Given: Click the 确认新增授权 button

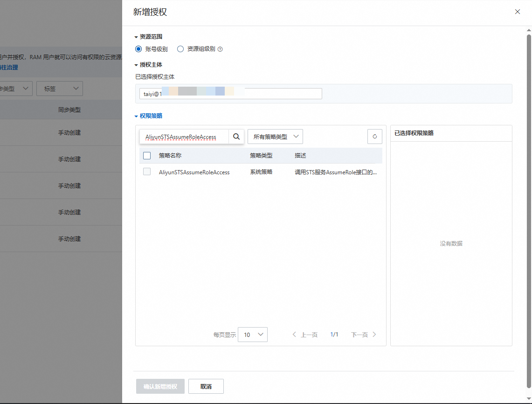Looking at the screenshot, I should [x=160, y=386].
